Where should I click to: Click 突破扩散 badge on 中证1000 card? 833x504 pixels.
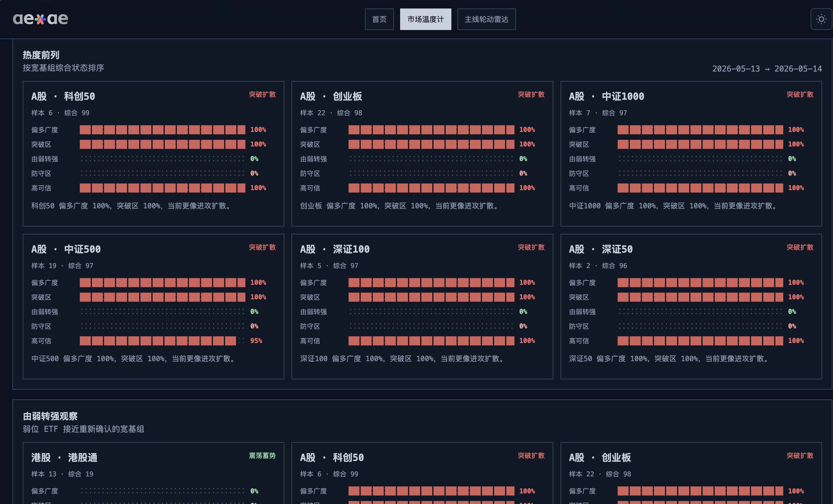point(800,94)
